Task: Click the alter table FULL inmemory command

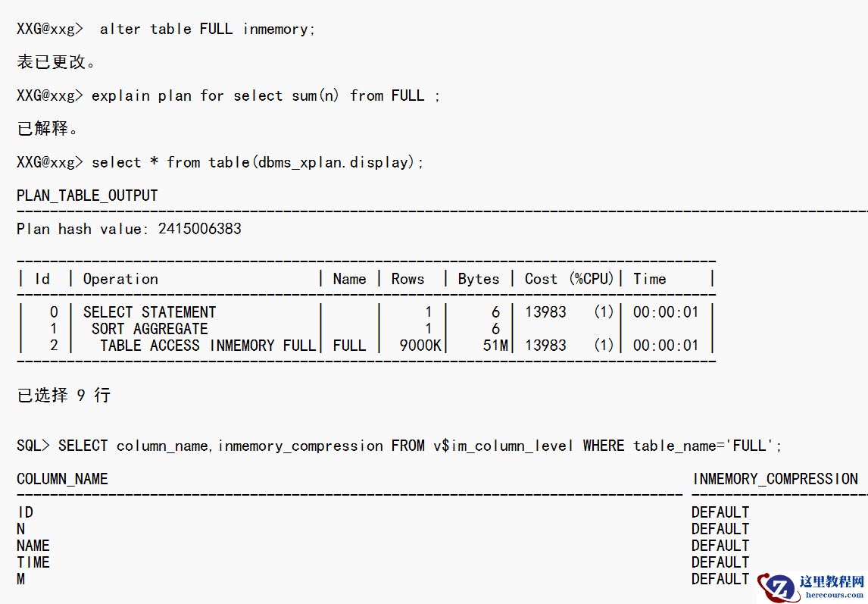Action: 207,29
